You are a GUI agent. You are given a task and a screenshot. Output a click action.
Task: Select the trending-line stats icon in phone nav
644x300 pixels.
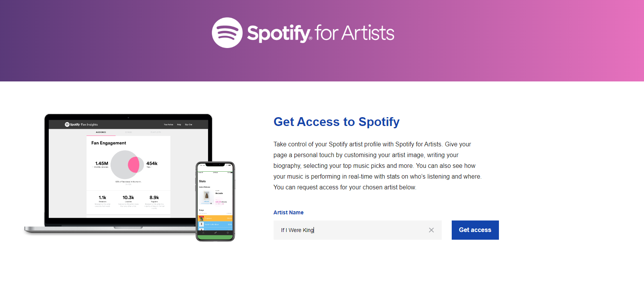tap(216, 233)
